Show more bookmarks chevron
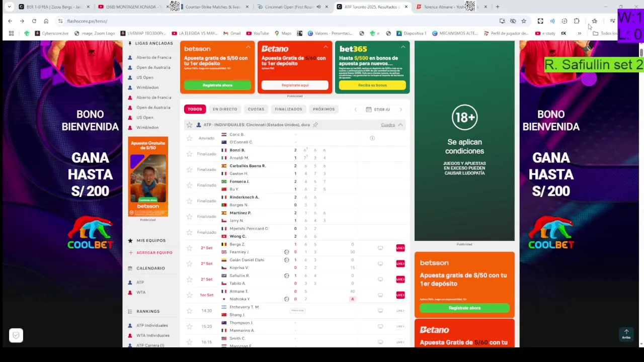The width and height of the screenshot is (644, 362). coord(579,33)
